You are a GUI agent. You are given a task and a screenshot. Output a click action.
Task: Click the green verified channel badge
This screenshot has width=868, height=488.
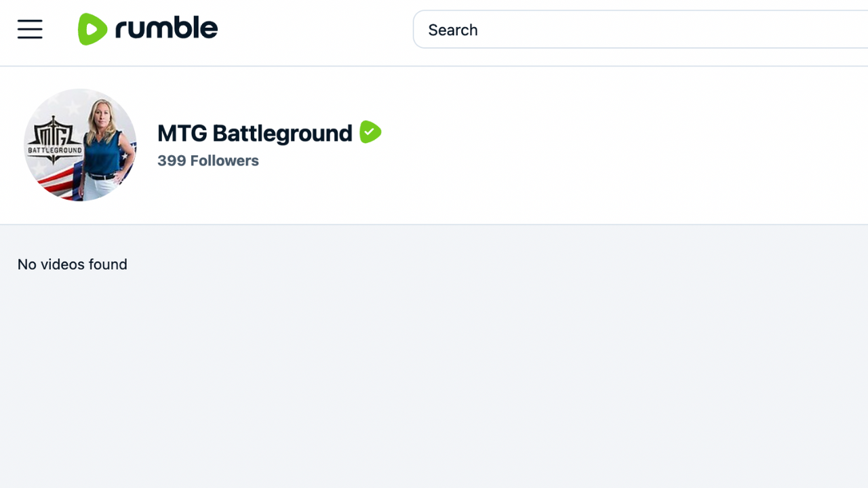pyautogui.click(x=370, y=131)
